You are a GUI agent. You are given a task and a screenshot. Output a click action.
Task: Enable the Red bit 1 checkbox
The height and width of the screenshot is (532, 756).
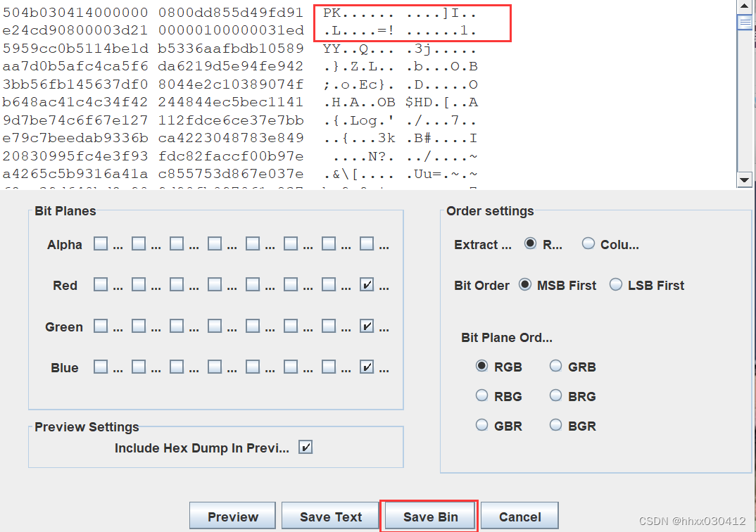pyautogui.click(x=329, y=285)
